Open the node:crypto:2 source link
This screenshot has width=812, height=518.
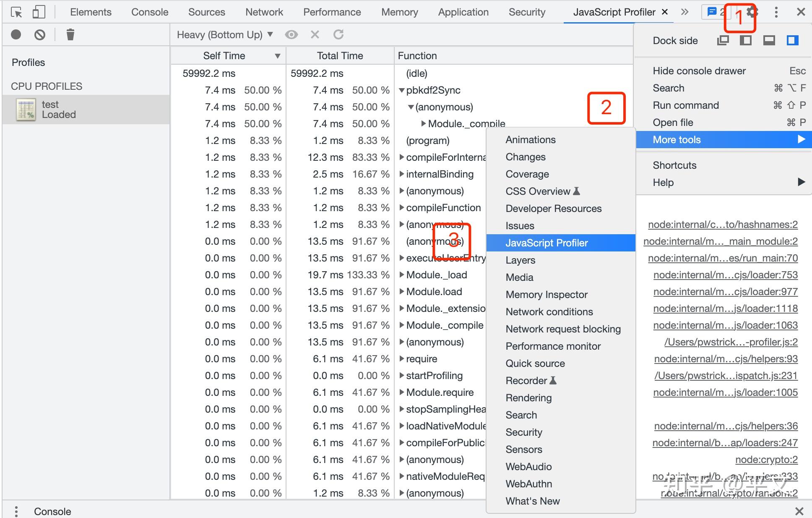(x=766, y=460)
